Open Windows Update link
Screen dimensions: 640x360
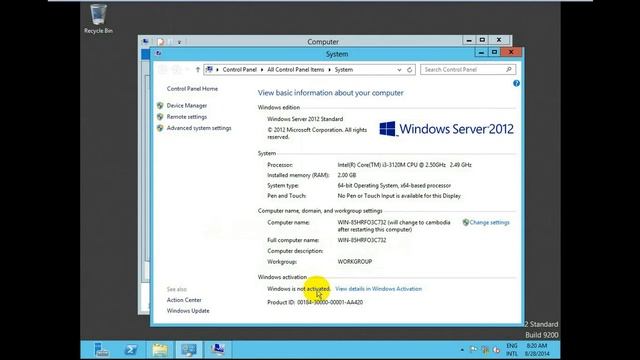pyautogui.click(x=188, y=311)
